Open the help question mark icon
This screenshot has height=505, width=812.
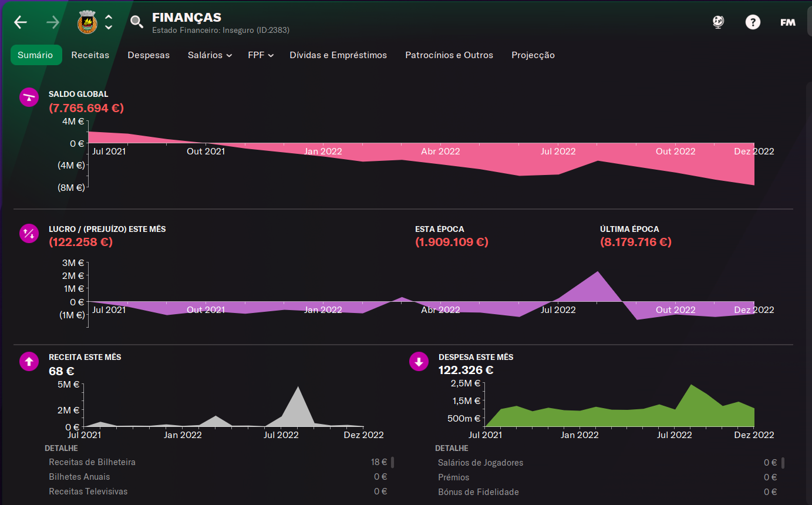pyautogui.click(x=753, y=22)
